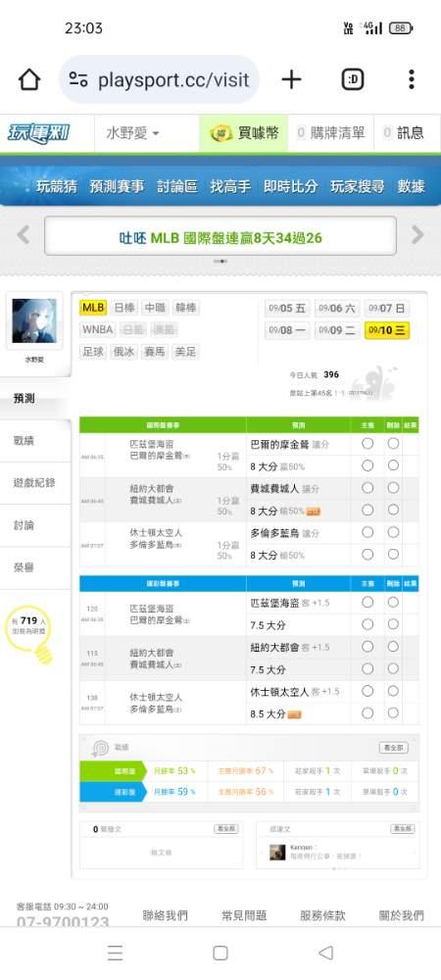441x980 pixels.
Task: Click 看全部 button in 戰績 section
Action: [394, 748]
